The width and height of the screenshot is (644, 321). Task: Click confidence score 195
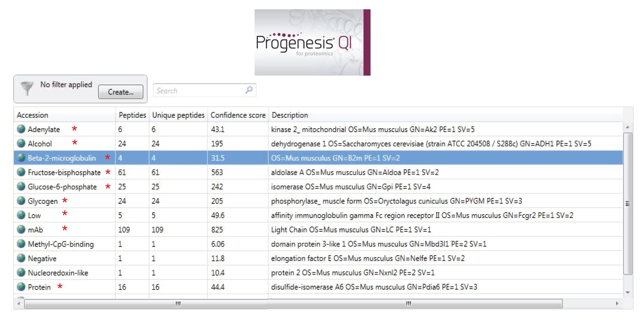[x=217, y=143]
